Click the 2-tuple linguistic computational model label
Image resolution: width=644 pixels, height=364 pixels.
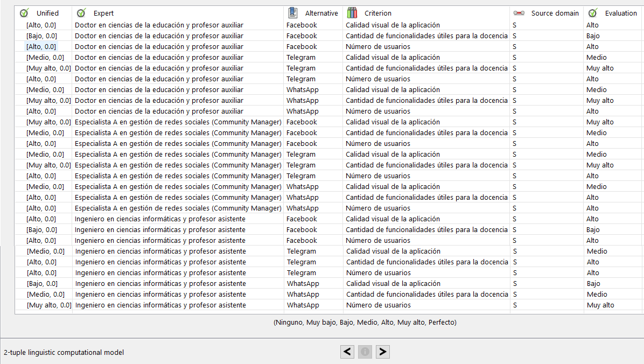pos(64,352)
